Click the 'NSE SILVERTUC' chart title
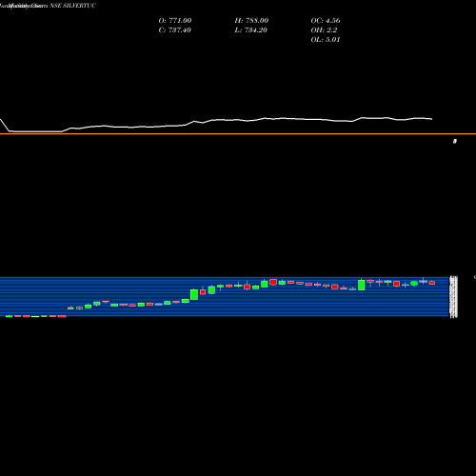The image size is (476, 476). (x=72, y=6)
